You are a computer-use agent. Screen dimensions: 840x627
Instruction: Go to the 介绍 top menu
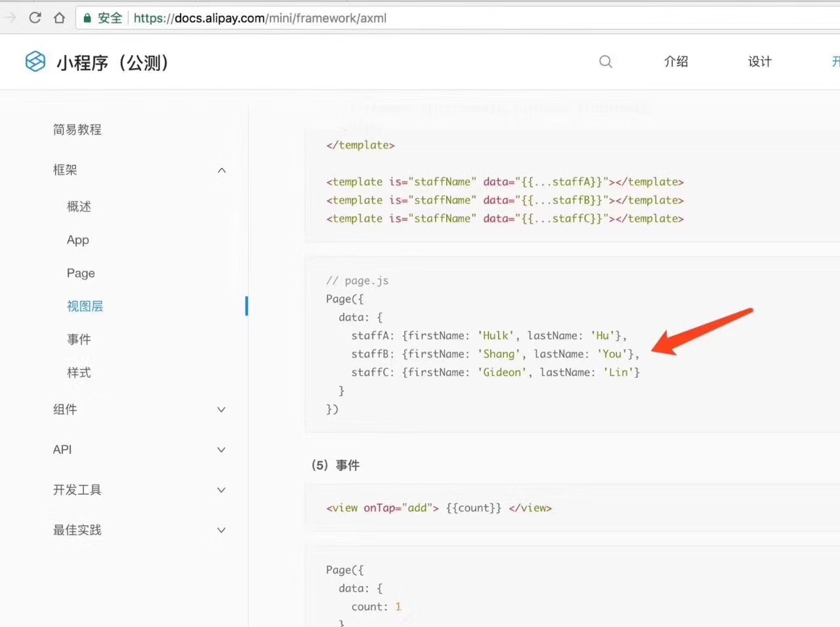coord(676,62)
